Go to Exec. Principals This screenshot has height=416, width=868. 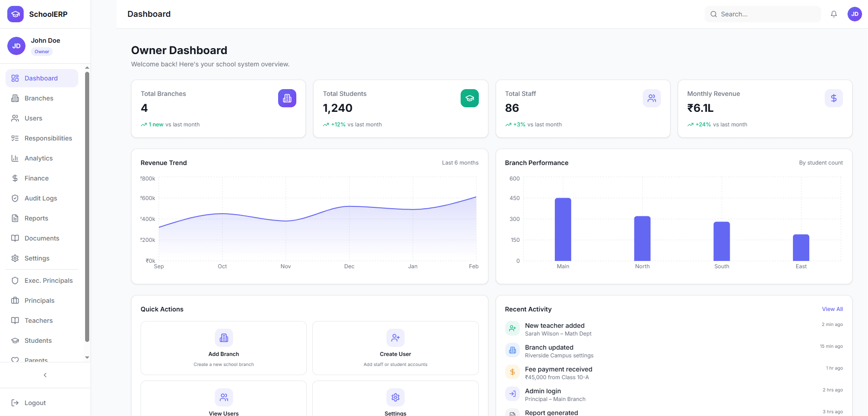tap(42, 281)
